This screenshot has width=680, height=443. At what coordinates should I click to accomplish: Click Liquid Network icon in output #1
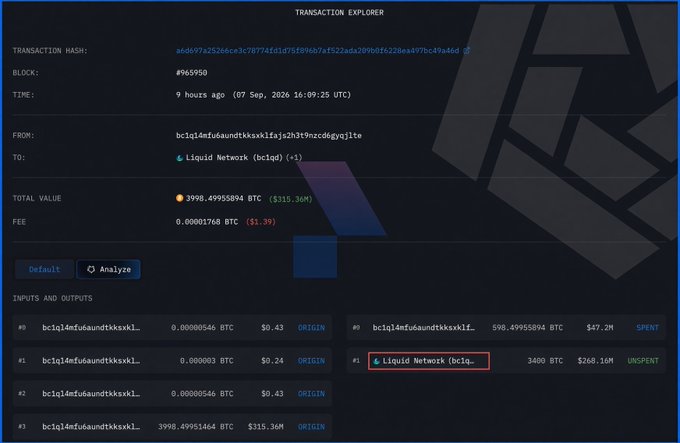(x=376, y=361)
